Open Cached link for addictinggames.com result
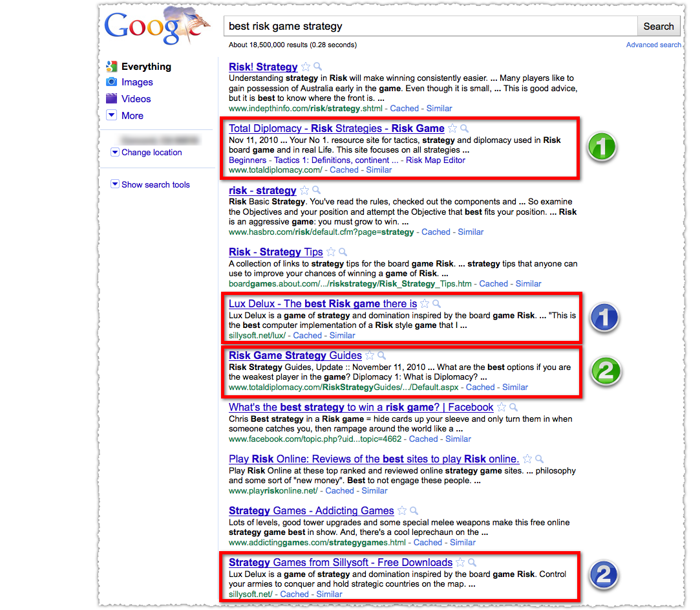This screenshot has height=610, width=700. 428,543
